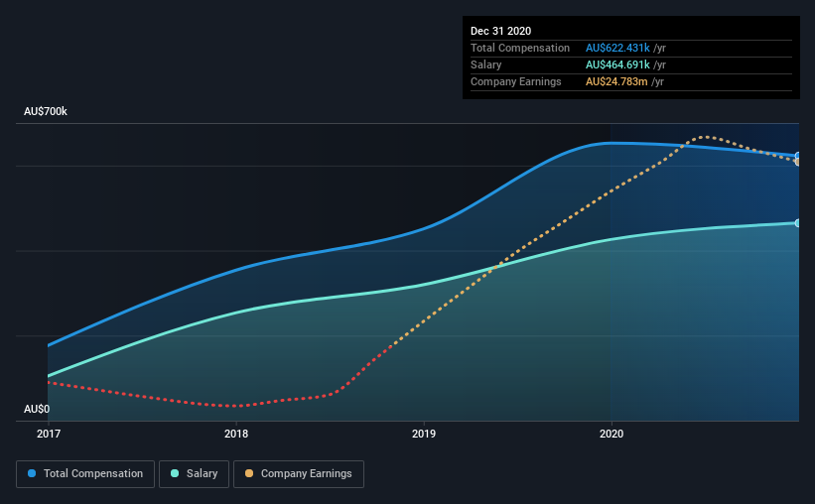Click the AU$0 y-axis label
Image resolution: width=815 pixels, height=504 pixels.
tap(37, 409)
